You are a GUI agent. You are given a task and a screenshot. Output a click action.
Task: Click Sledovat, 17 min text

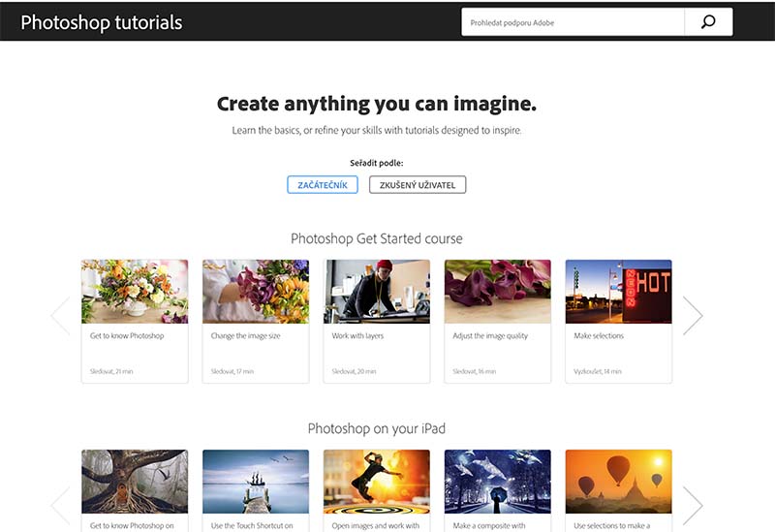232,371
